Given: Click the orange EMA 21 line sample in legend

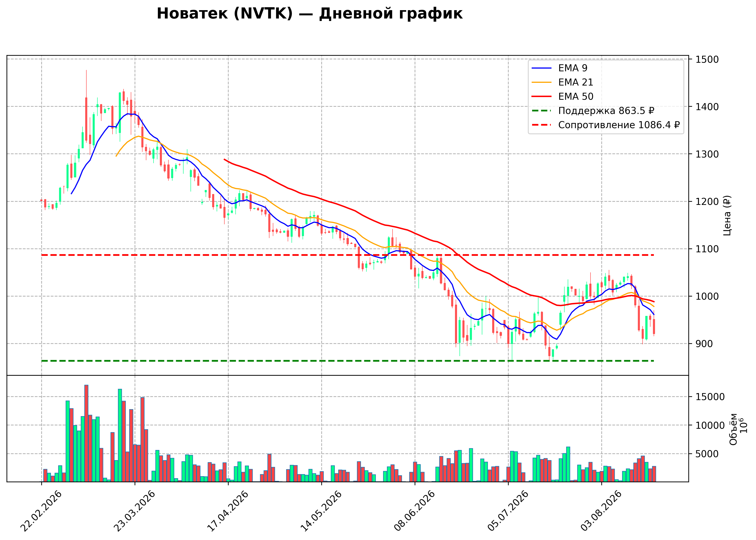Looking at the screenshot, I should click(542, 82).
